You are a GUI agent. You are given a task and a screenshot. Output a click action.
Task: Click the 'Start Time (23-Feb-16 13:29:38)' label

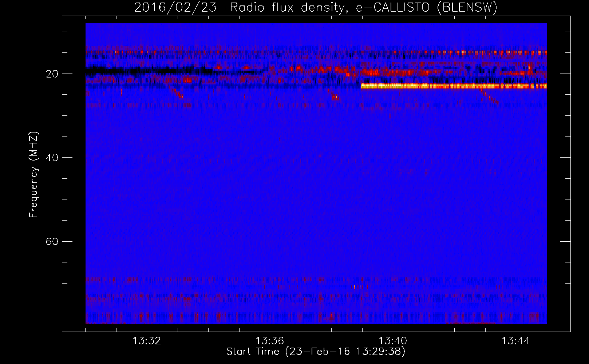pos(316,352)
